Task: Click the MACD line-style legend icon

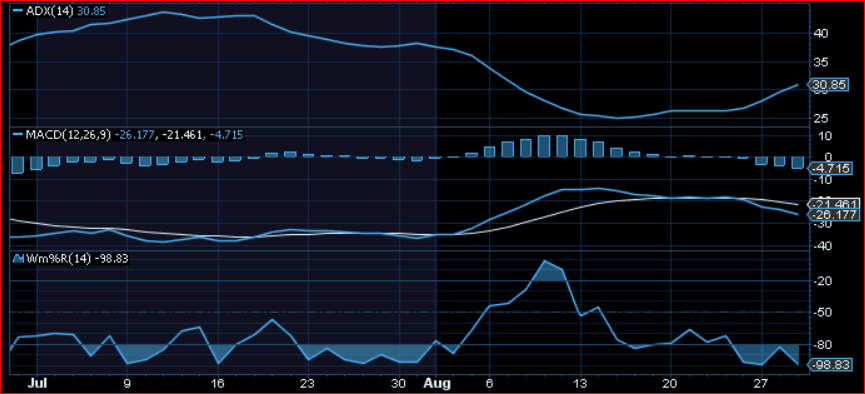Action: [18, 135]
